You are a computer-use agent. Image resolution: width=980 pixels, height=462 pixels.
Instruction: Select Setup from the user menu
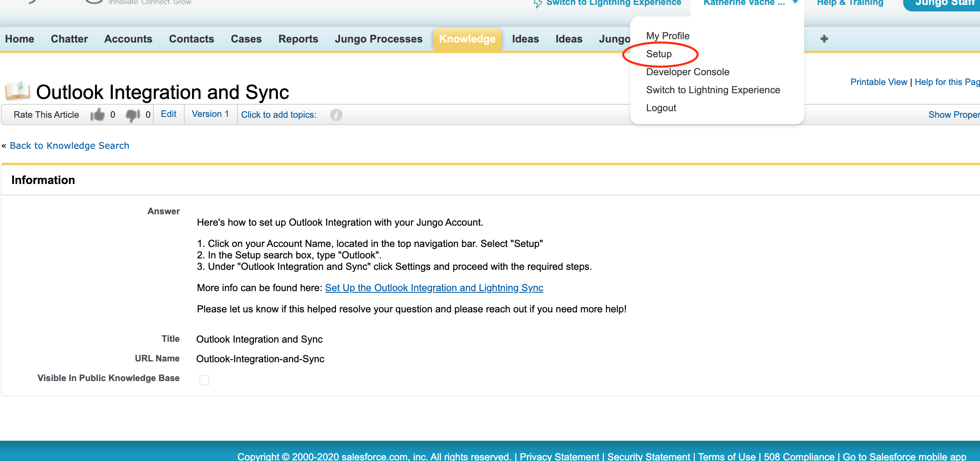tap(659, 54)
